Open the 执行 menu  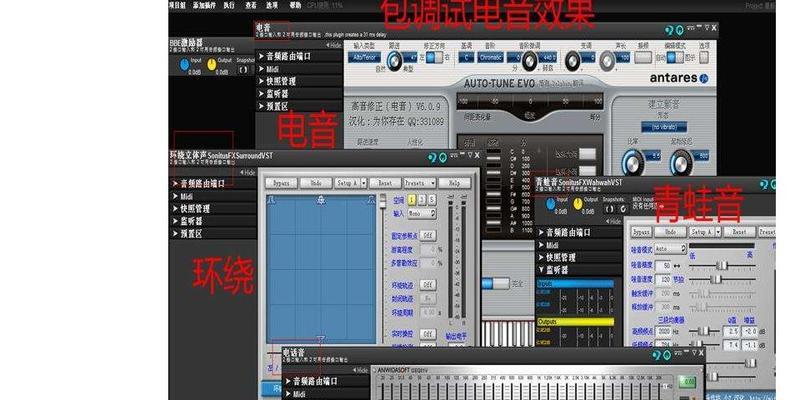click(x=229, y=5)
